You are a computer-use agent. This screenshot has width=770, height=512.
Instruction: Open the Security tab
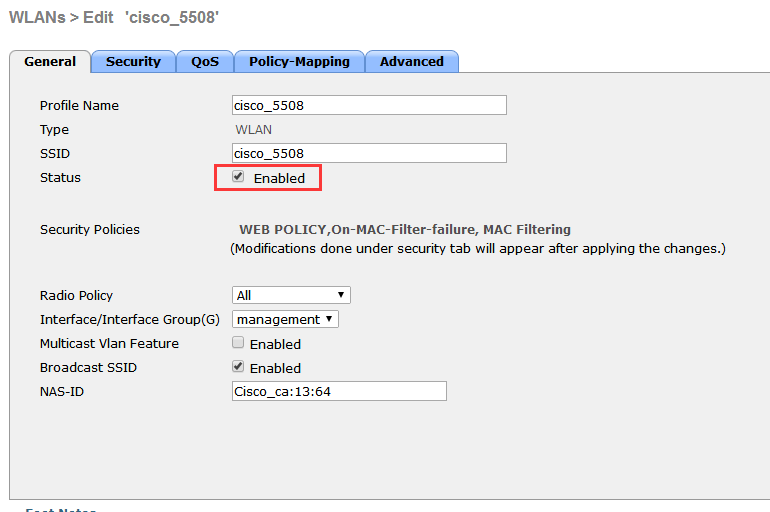click(133, 62)
